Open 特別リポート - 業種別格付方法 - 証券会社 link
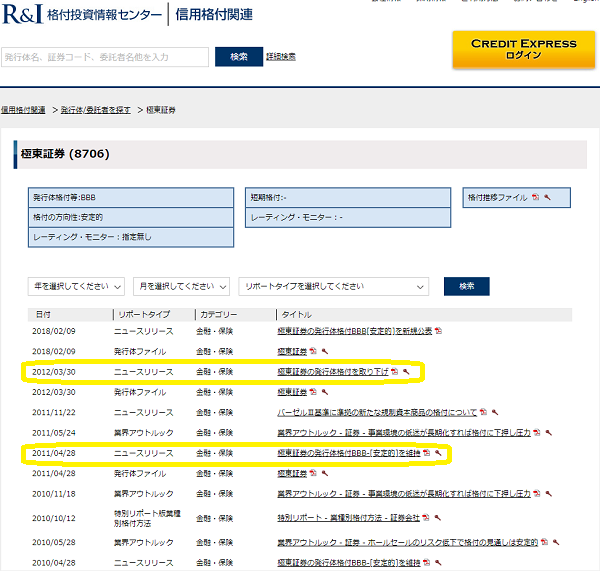This screenshot has height=571, width=600. [x=349, y=517]
